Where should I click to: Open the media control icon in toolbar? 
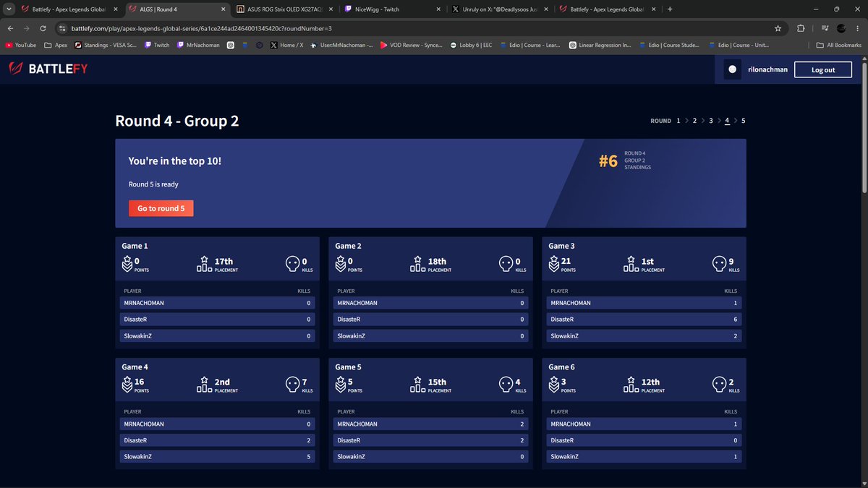825,28
